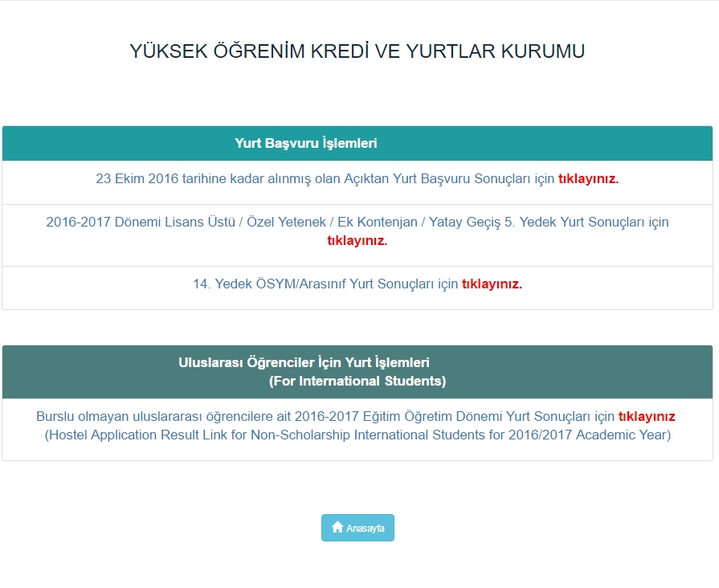Image resolution: width=719 pixels, height=588 pixels.
Task: Select the 14. Yedek ÖSYM/Arasınıf row
Action: tap(359, 284)
